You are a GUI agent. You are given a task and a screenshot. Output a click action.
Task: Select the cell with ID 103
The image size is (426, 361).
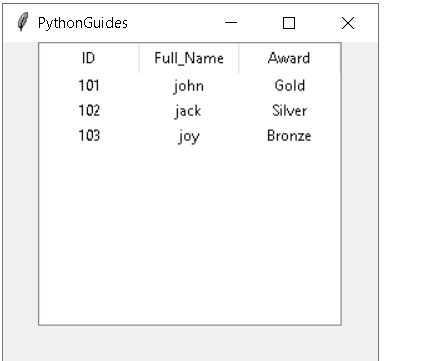coord(89,136)
